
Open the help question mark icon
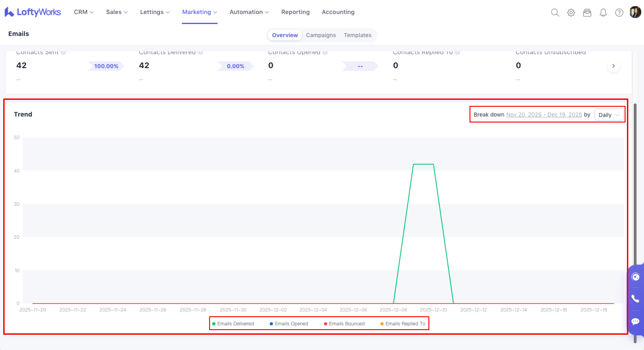coord(619,12)
